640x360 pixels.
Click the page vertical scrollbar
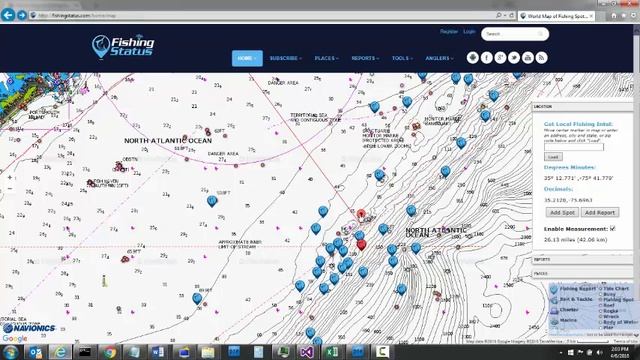tap(636, 184)
